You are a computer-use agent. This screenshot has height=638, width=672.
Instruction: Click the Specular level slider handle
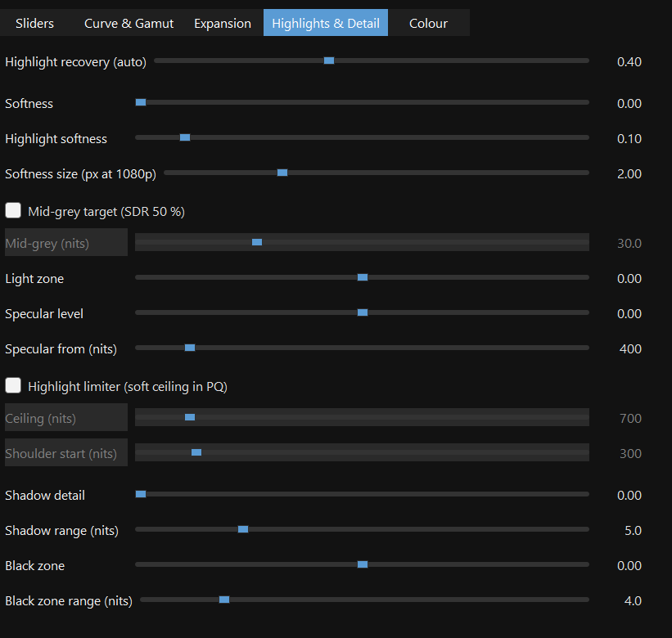[x=363, y=312]
